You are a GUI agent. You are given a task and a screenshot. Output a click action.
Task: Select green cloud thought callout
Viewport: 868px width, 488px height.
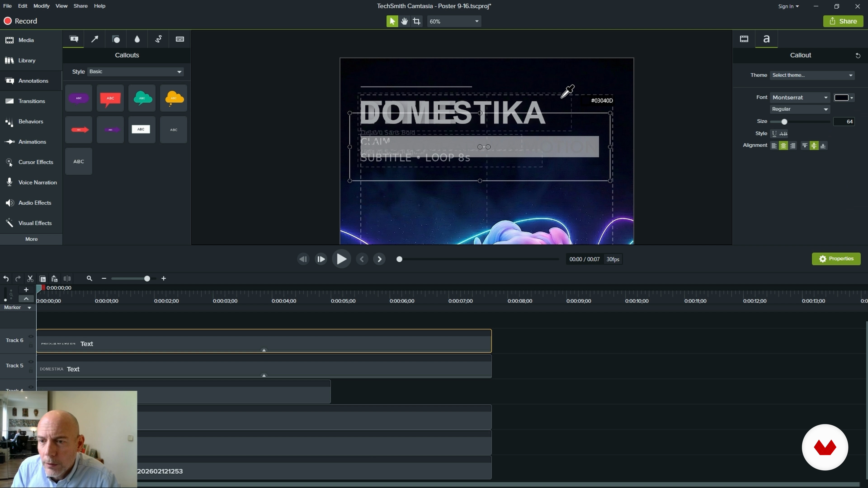pyautogui.click(x=142, y=98)
